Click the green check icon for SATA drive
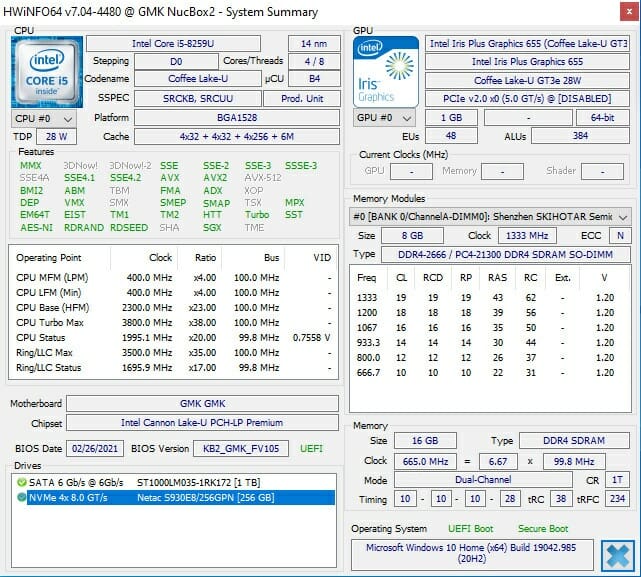Viewport: 641px width, 577px height. pyautogui.click(x=22, y=483)
